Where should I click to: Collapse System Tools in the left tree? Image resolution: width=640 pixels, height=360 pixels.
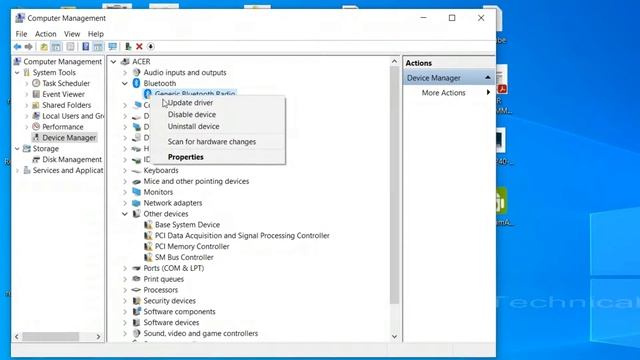coord(17,73)
